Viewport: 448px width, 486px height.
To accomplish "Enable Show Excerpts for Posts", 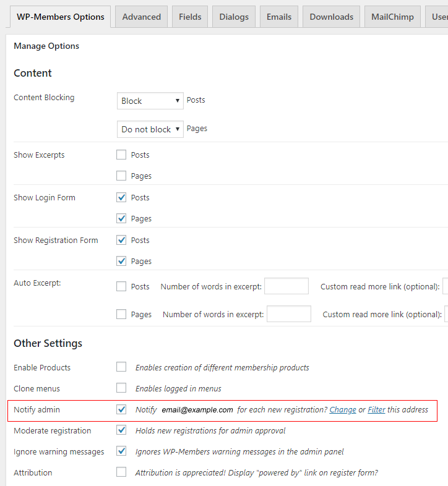I will [121, 155].
